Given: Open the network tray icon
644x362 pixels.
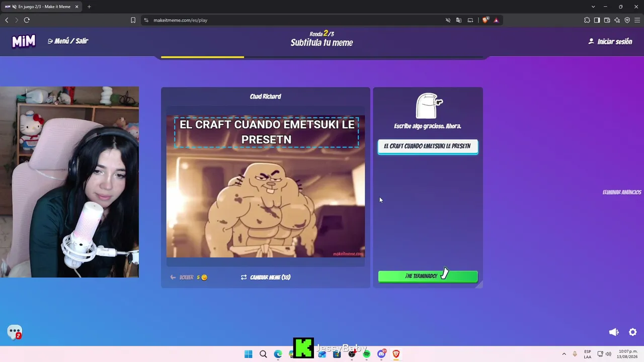Looking at the screenshot, I should (x=600, y=354).
